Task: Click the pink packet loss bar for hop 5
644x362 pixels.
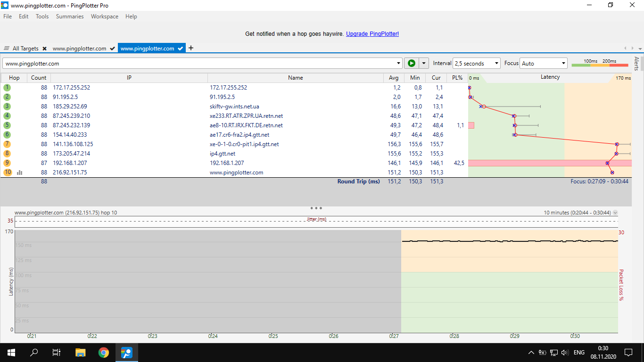Action: tap(471, 125)
